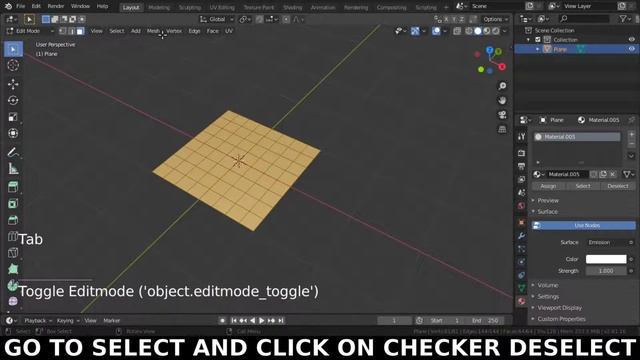The width and height of the screenshot is (640, 360).
Task: Click the material Deselect button
Action: 618,186
